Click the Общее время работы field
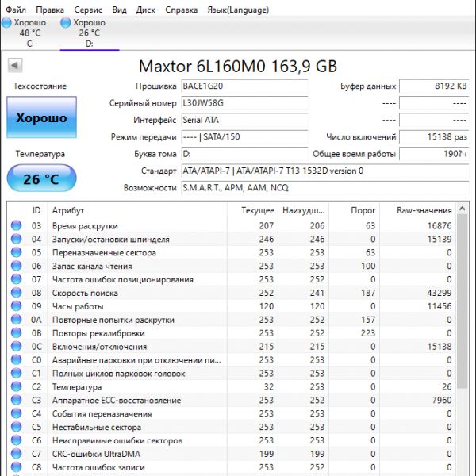 tap(434, 154)
